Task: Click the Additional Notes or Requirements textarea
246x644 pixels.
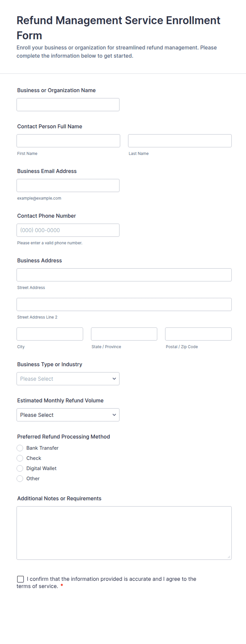Action: pos(124,533)
